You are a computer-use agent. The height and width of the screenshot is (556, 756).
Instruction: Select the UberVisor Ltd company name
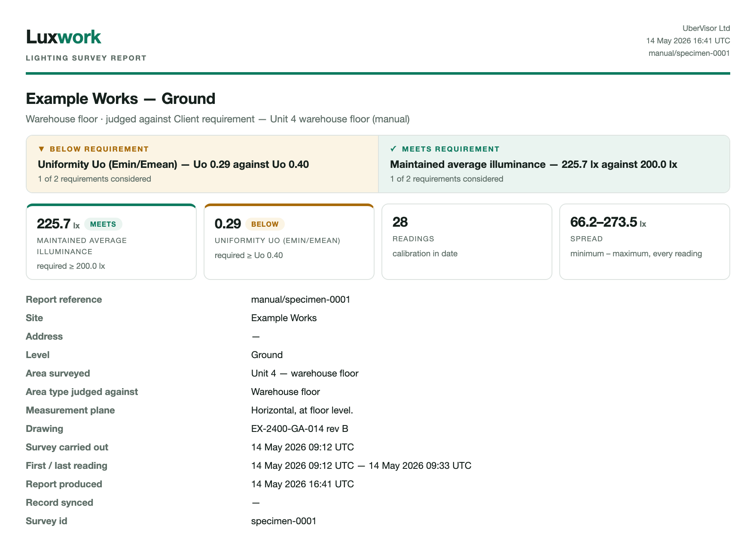(706, 28)
